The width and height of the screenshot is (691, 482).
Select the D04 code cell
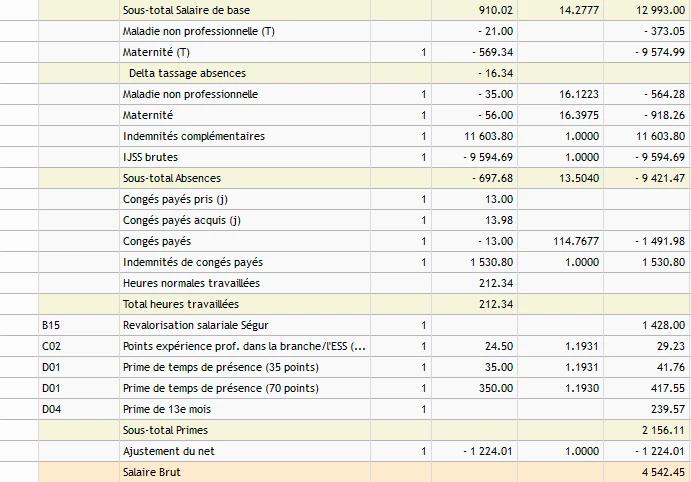click(50, 409)
